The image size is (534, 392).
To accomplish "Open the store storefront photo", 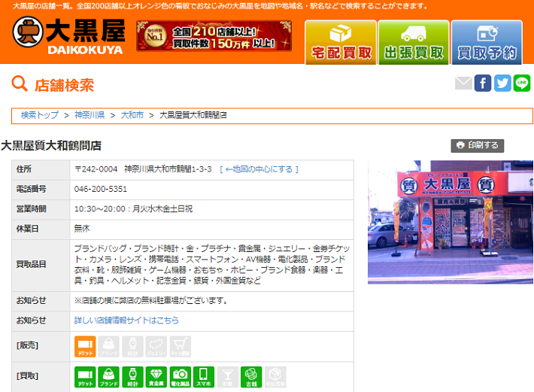I will (x=451, y=222).
